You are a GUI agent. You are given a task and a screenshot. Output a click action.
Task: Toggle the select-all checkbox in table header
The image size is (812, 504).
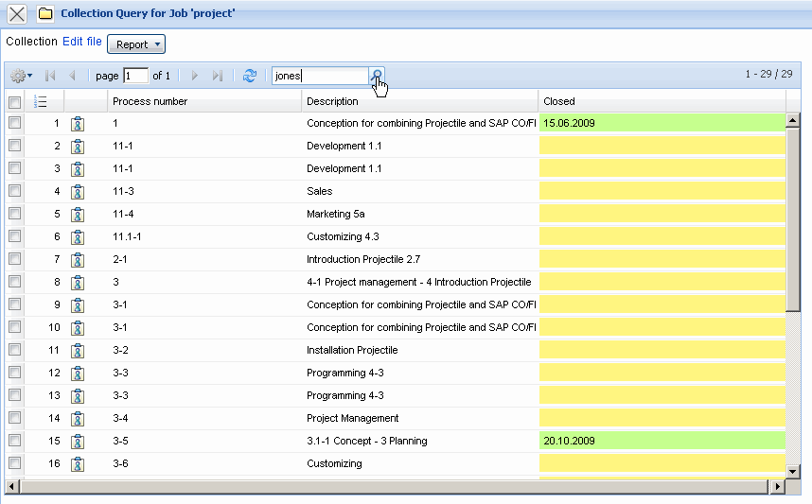coord(14,102)
